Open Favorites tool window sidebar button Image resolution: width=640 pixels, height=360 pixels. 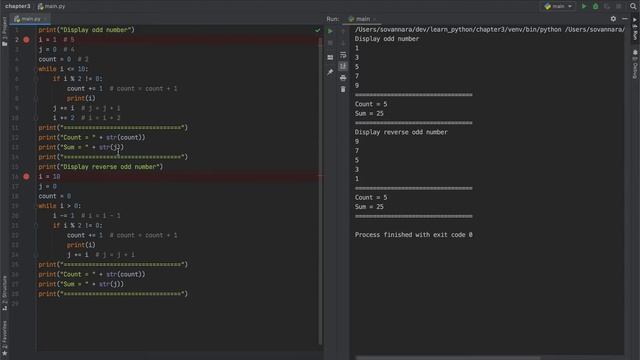(x=4, y=338)
